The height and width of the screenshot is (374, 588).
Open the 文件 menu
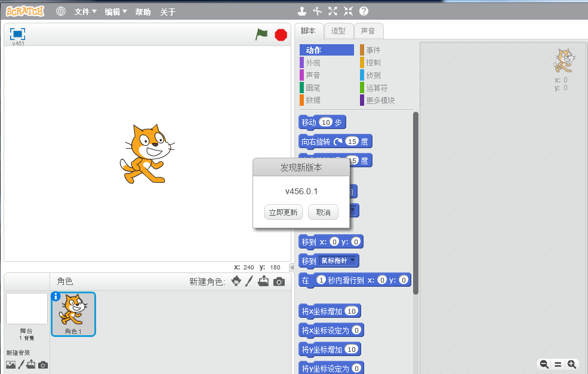pyautogui.click(x=85, y=11)
